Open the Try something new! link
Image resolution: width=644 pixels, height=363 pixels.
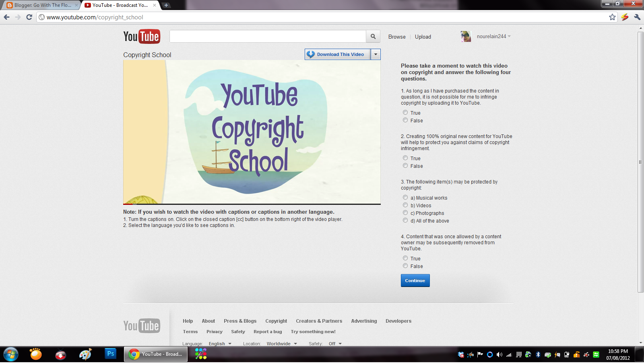(x=313, y=332)
